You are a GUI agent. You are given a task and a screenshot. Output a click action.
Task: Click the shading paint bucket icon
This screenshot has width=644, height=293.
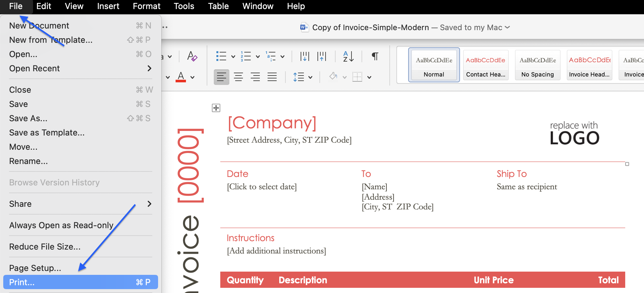click(333, 77)
